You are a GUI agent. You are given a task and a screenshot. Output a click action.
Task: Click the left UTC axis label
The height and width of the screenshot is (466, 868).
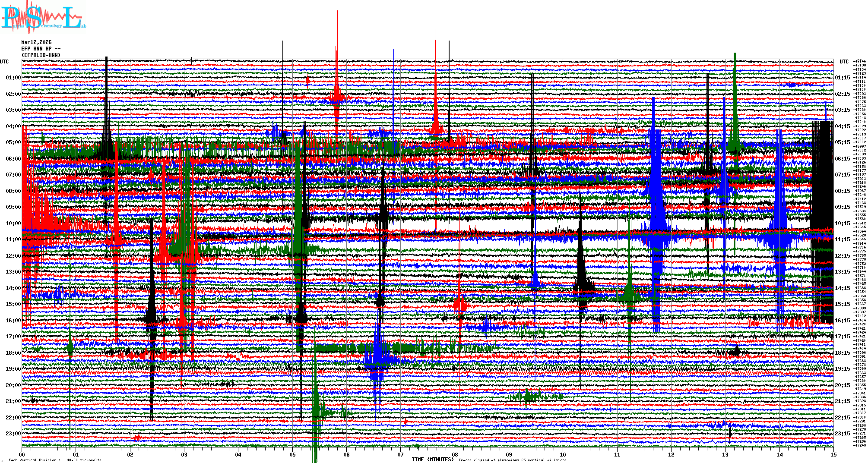(x=4, y=62)
